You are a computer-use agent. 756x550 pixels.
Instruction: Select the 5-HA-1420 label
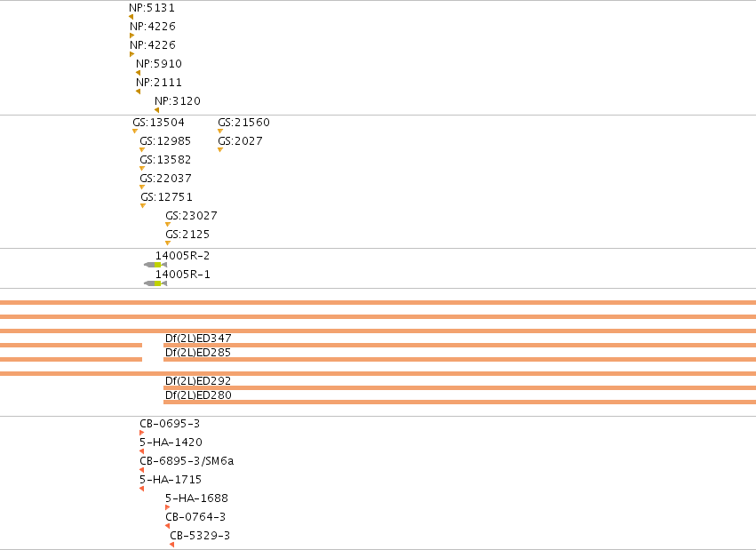171,442
